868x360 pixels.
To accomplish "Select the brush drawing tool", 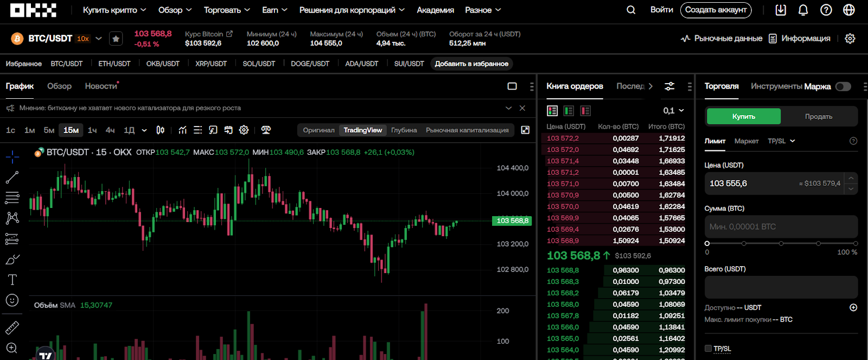I will [12, 260].
